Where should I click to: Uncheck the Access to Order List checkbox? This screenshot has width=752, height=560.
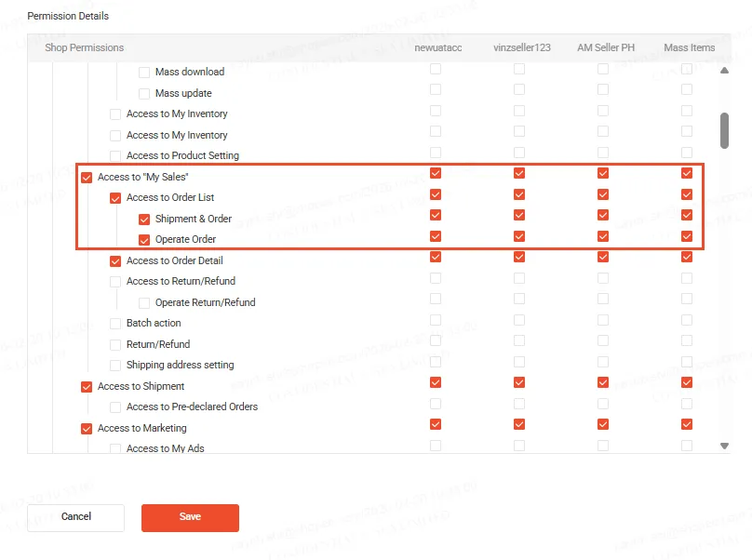point(115,198)
